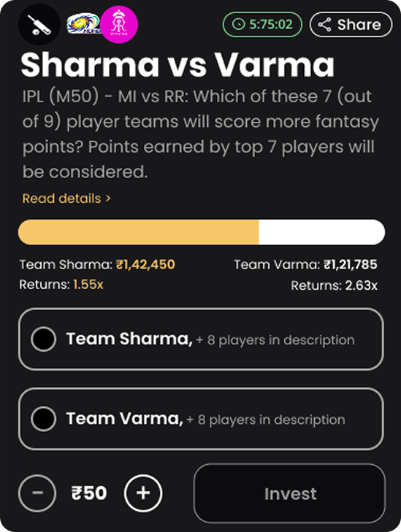Click the share arrow icon
The height and width of the screenshot is (532, 401).
[x=324, y=24]
